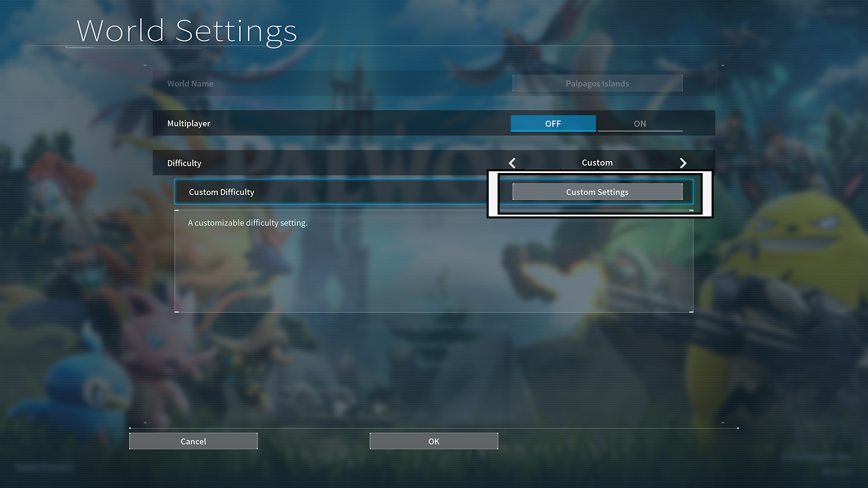868x488 pixels.
Task: Highlight the Custom Difficulty row
Action: click(x=316, y=192)
